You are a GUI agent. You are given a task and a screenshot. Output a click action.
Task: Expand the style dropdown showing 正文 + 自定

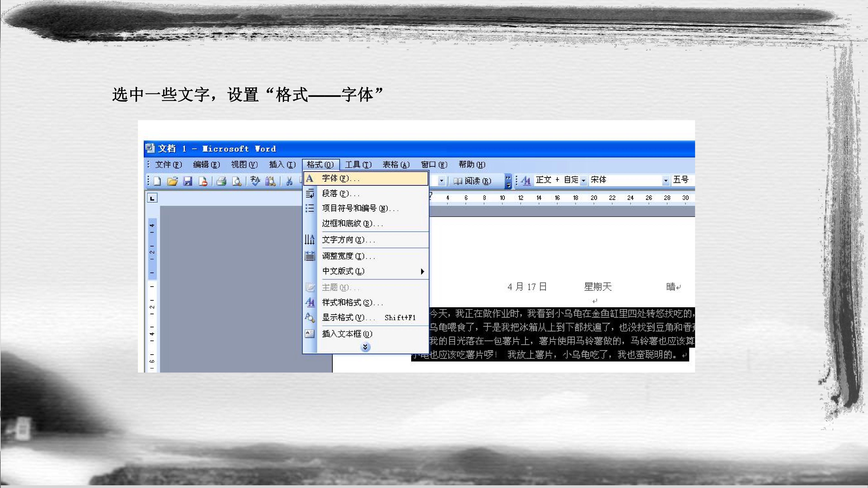pyautogui.click(x=583, y=181)
